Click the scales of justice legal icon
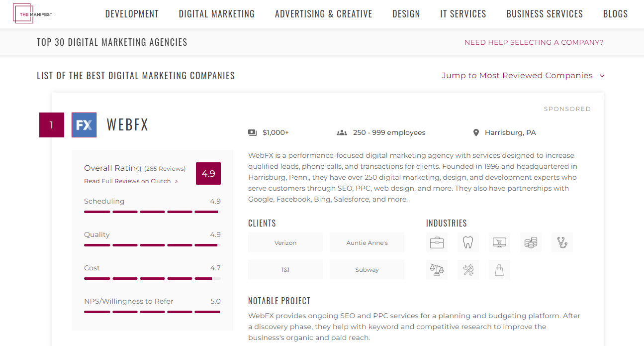The height and width of the screenshot is (346, 644). pyautogui.click(x=437, y=270)
